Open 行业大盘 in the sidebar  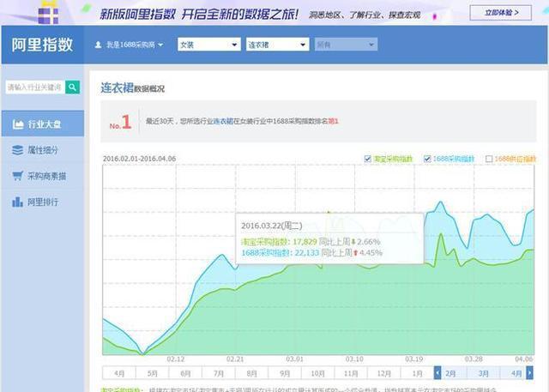click(43, 124)
